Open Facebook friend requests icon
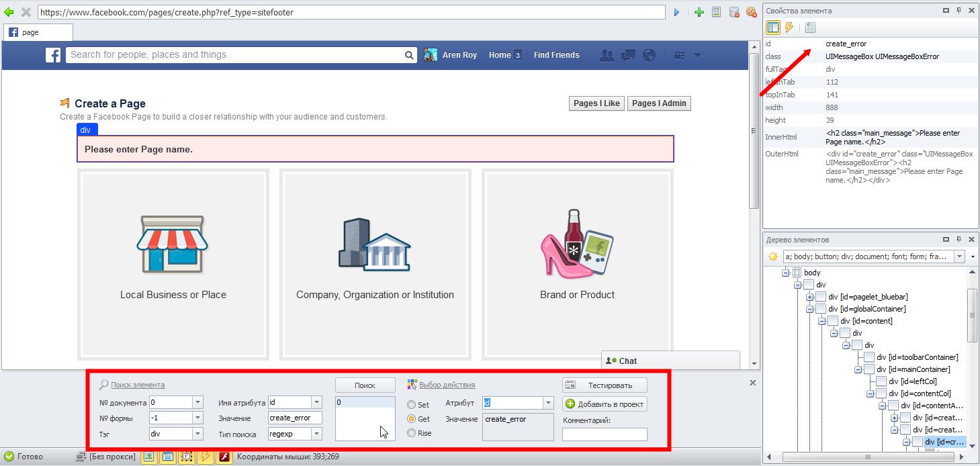 [607, 55]
